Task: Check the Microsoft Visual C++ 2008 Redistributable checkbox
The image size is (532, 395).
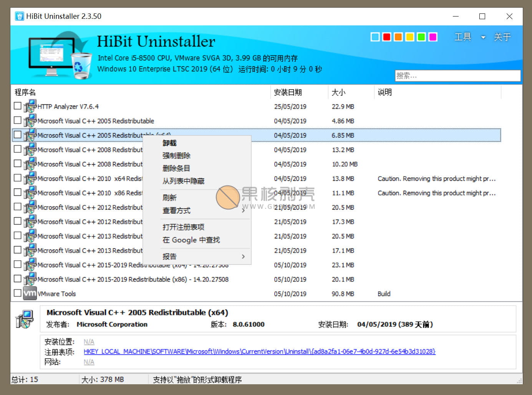Action: click(17, 149)
